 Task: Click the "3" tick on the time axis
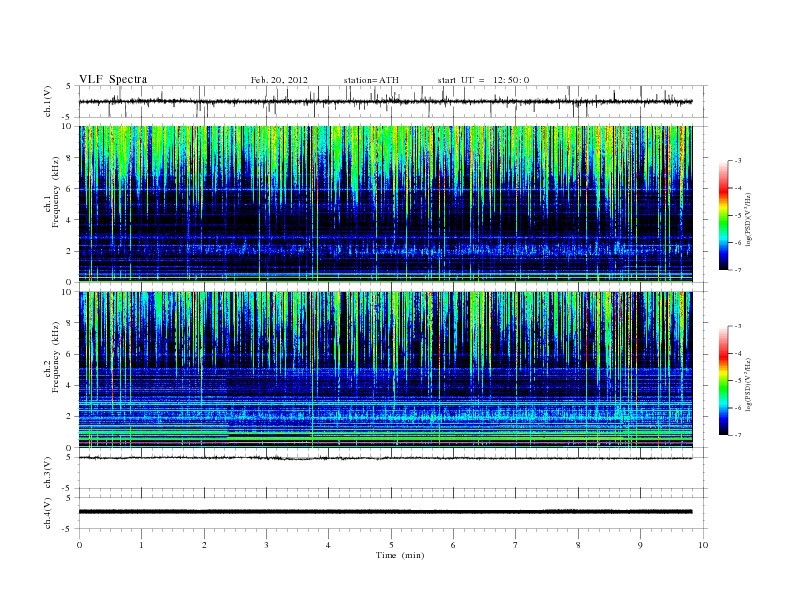[x=266, y=545]
